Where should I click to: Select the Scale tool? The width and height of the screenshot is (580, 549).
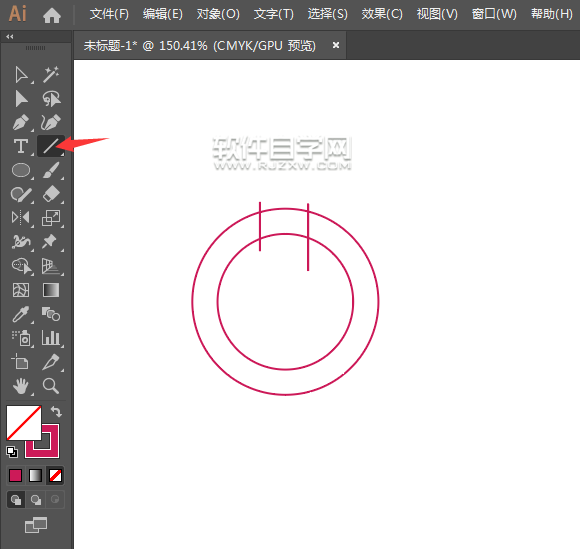pyautogui.click(x=51, y=218)
